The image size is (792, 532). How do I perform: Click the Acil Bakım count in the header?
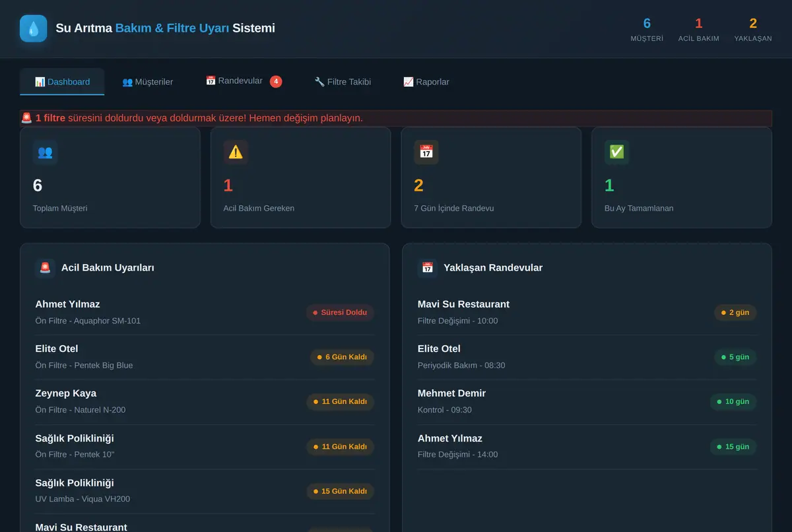(x=699, y=29)
